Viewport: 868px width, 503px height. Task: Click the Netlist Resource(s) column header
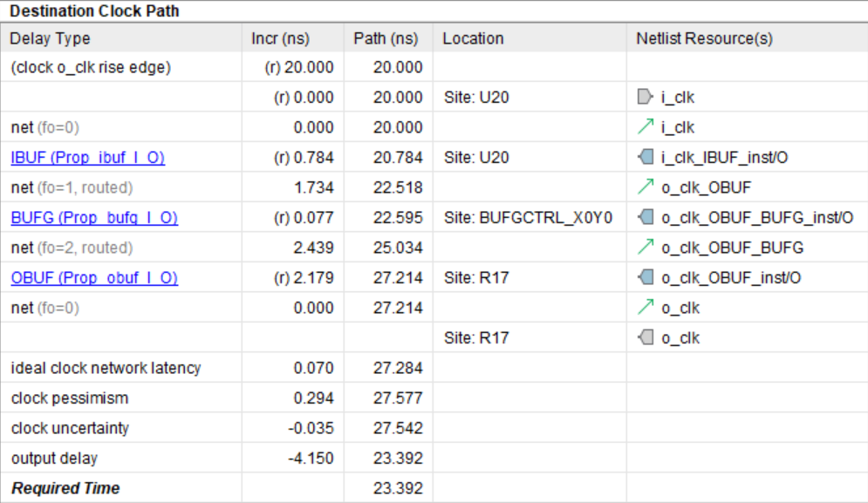[704, 39]
